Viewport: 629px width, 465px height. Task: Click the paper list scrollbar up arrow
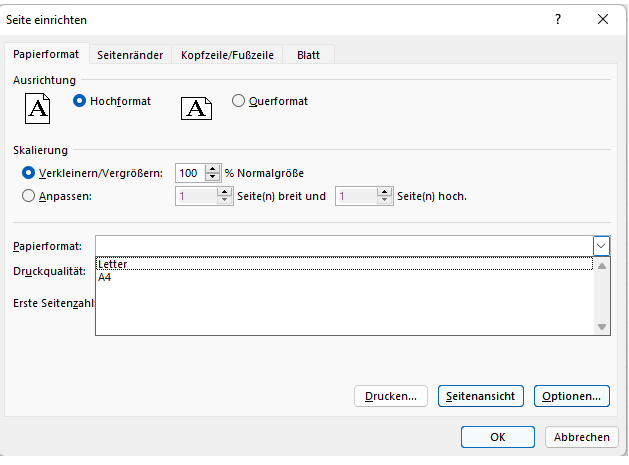[602, 266]
